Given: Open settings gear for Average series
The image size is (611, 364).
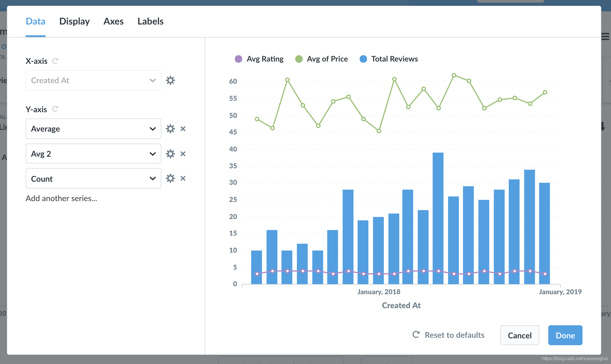Looking at the screenshot, I should pos(170,129).
